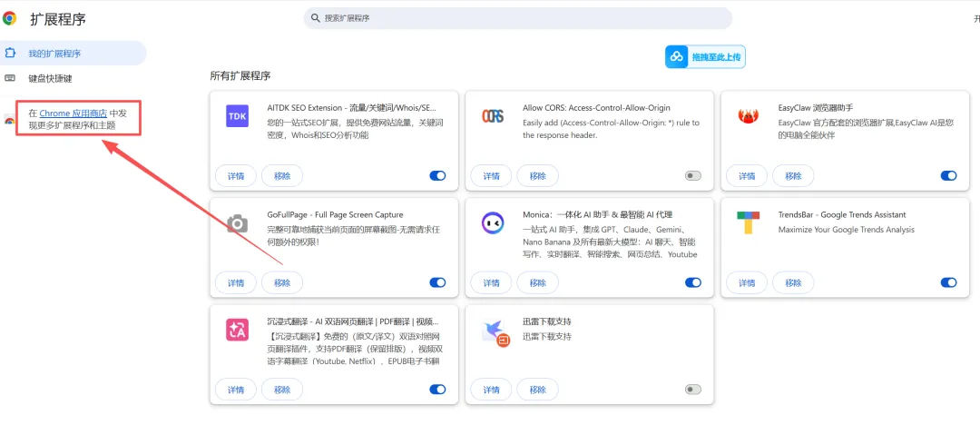The width and height of the screenshot is (980, 425).
Task: Toggle off the Monica extension
Action: tap(693, 283)
